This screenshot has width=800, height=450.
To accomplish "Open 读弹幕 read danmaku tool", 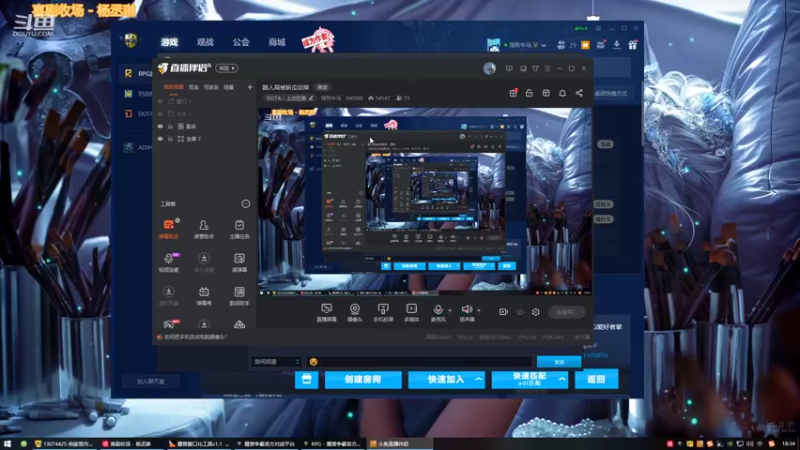I will 239,262.
